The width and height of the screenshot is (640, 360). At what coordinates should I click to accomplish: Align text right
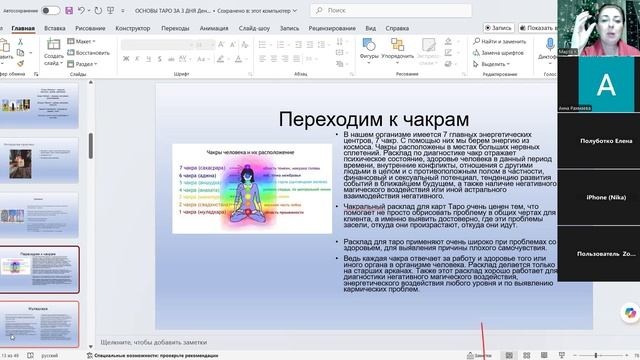coord(285,59)
